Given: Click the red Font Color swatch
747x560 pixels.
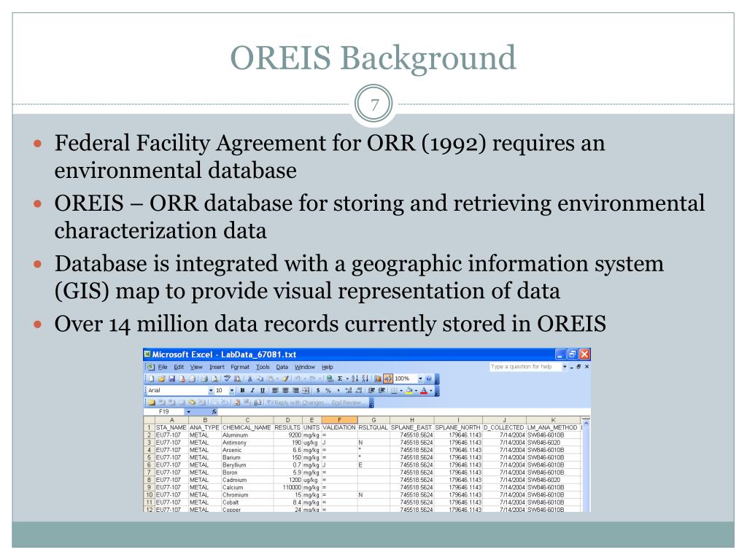Looking at the screenshot, I should 424,390.
